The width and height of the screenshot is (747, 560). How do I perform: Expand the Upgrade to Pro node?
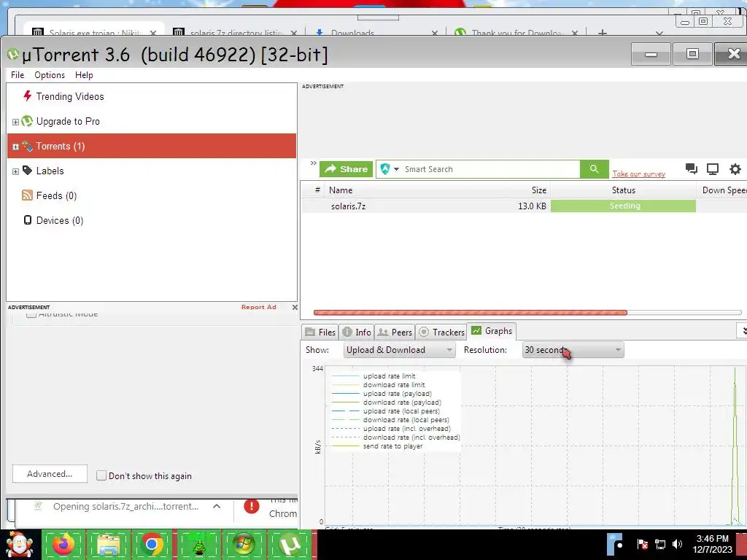point(15,122)
